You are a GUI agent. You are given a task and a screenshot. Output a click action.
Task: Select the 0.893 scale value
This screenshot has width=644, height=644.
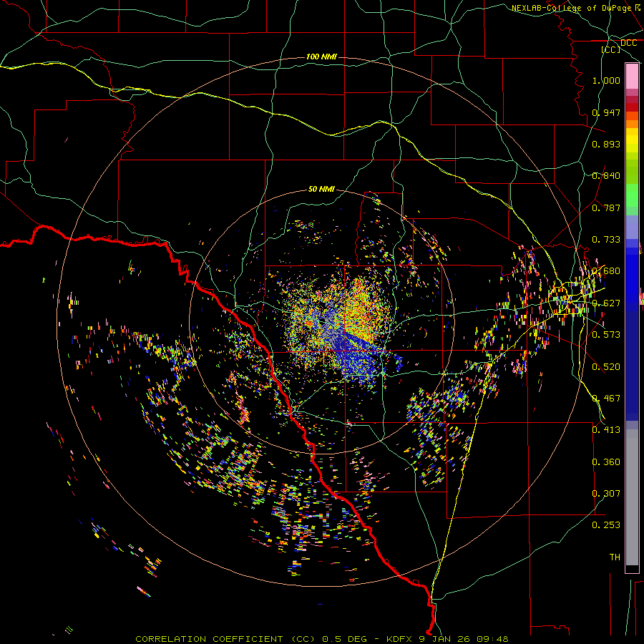[606, 144]
